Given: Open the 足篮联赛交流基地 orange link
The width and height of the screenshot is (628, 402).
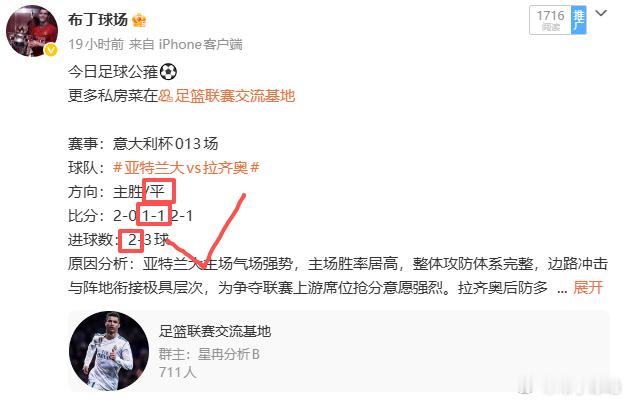Looking at the screenshot, I should 235,96.
